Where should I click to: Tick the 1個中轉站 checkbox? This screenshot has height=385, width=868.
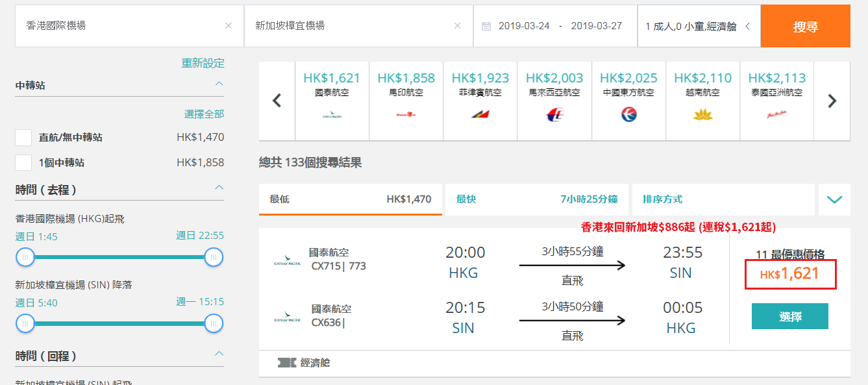[23, 162]
